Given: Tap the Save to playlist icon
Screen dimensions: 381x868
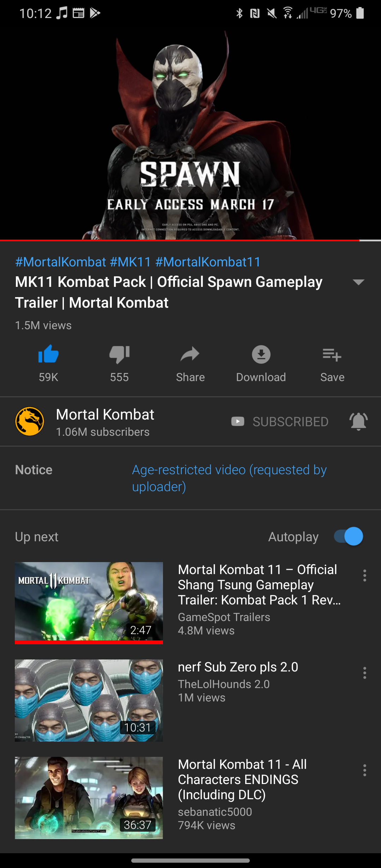Looking at the screenshot, I should pos(332,354).
